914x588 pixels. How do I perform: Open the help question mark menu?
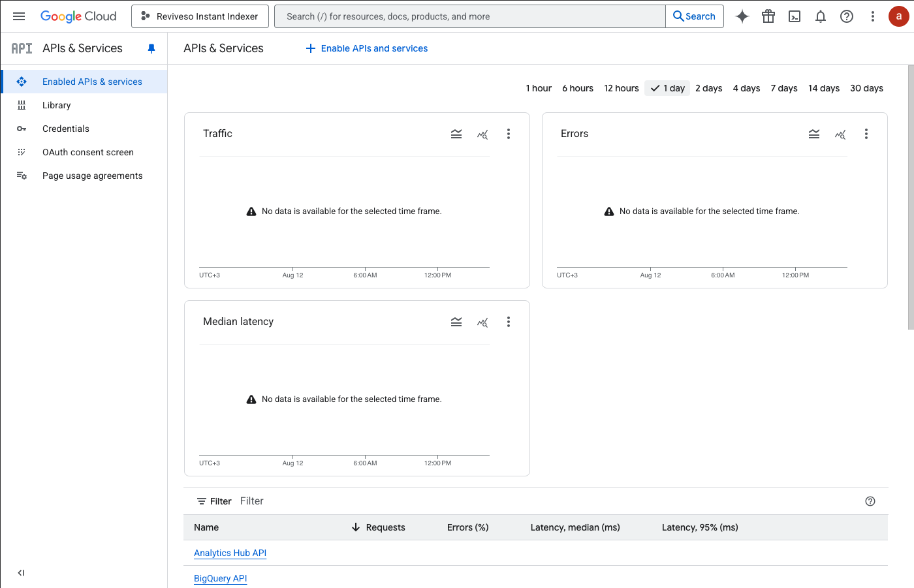(x=847, y=16)
